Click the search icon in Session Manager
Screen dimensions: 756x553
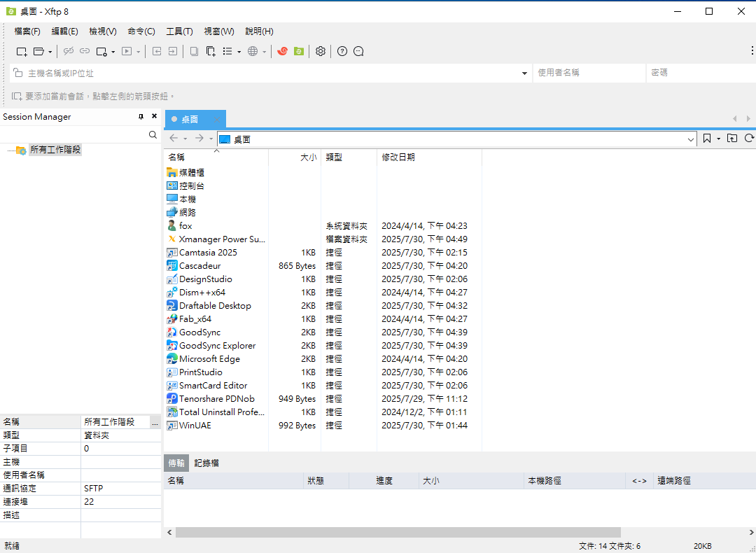click(153, 134)
